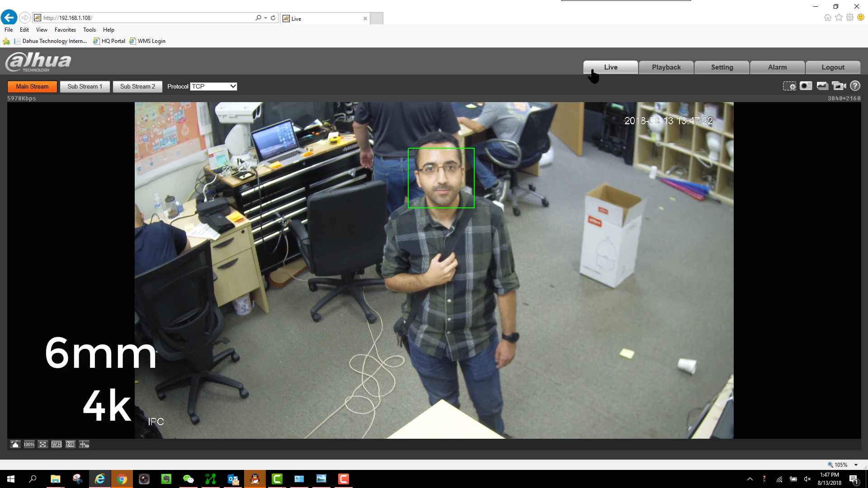Switch to the Playback tab
Screen dimensions: 868x488
coord(666,67)
